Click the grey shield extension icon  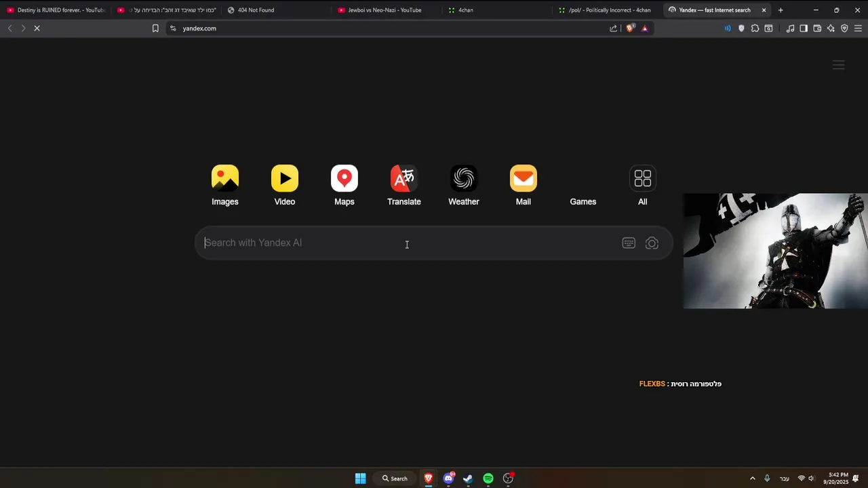(x=741, y=28)
